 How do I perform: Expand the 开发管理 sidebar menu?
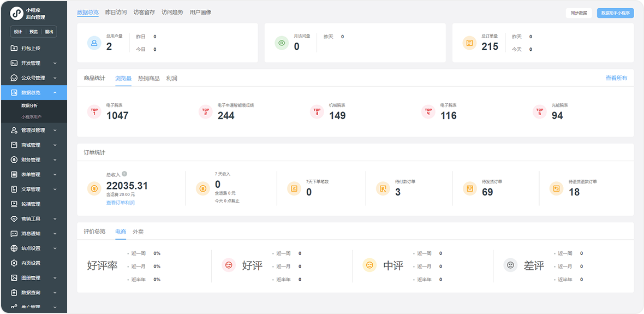click(x=55, y=63)
